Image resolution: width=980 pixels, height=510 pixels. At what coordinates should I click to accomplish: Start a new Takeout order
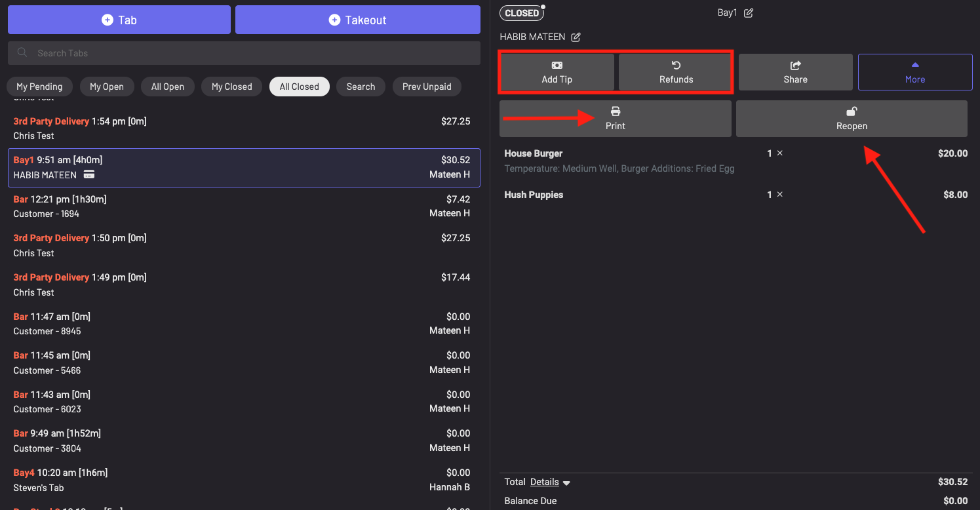[x=357, y=20]
